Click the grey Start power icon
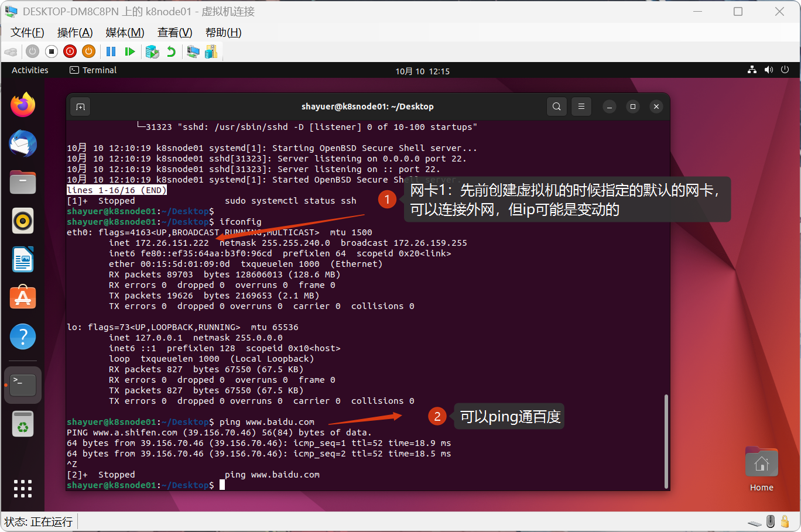 (33, 52)
